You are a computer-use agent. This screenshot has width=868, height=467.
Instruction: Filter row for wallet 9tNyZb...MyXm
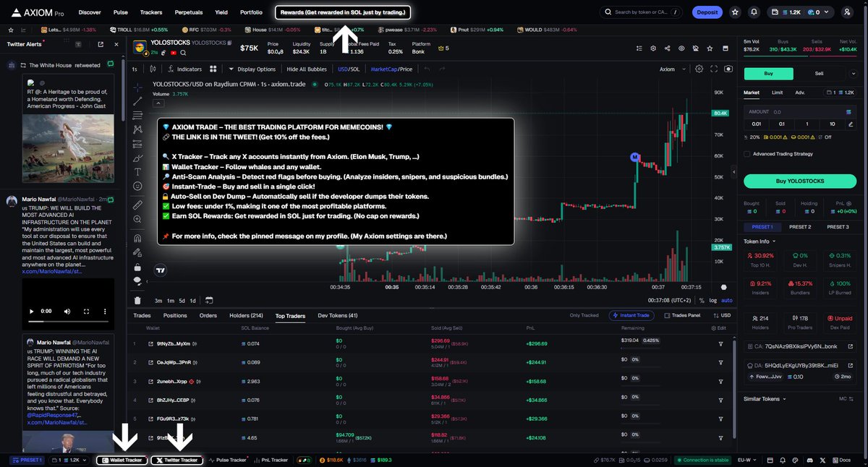coord(720,343)
